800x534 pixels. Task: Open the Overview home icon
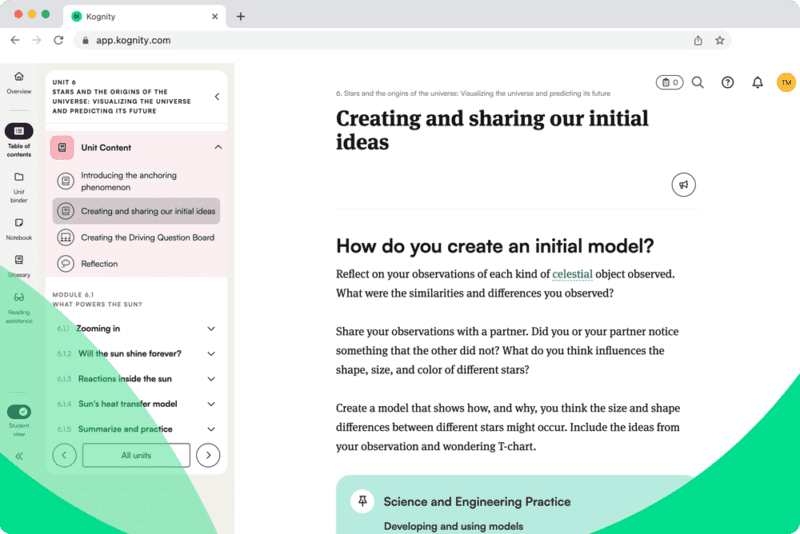[19, 77]
